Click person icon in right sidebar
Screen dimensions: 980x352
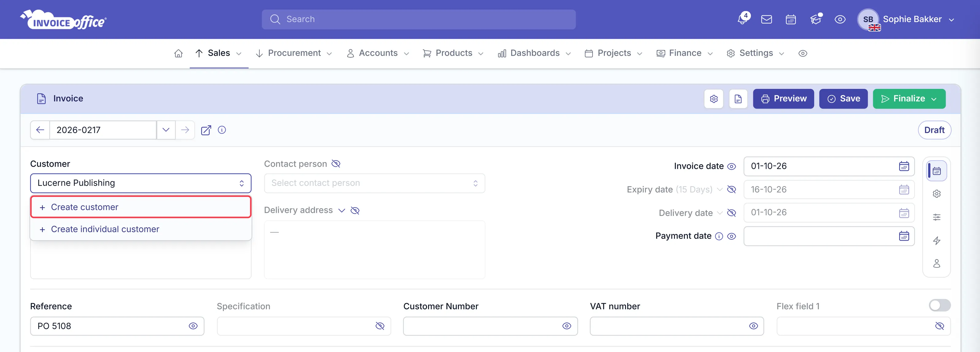pos(936,264)
